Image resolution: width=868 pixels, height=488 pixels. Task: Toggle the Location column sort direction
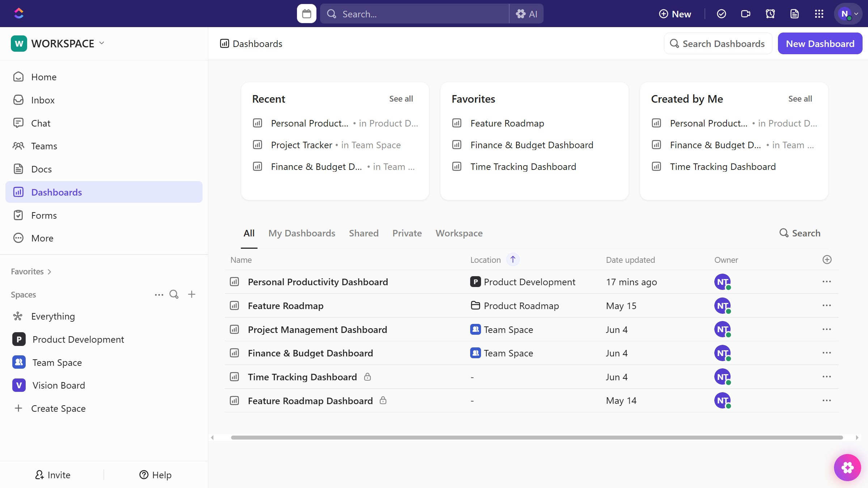[x=513, y=259]
